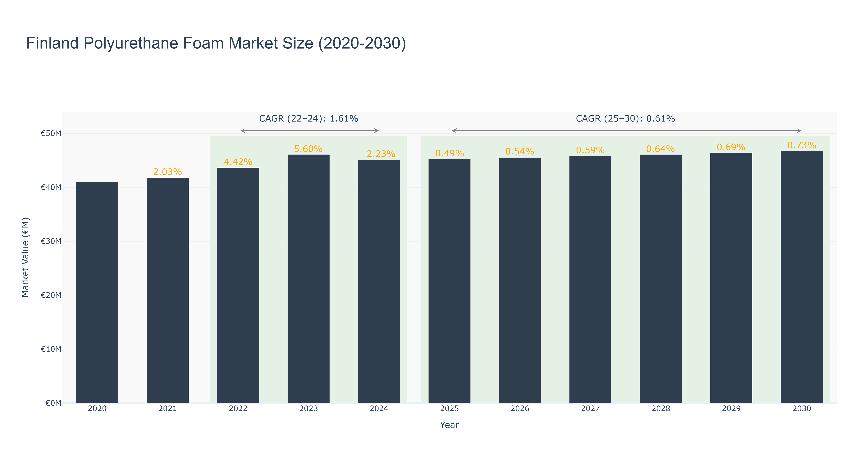Select the 2027 bar

tap(590, 280)
